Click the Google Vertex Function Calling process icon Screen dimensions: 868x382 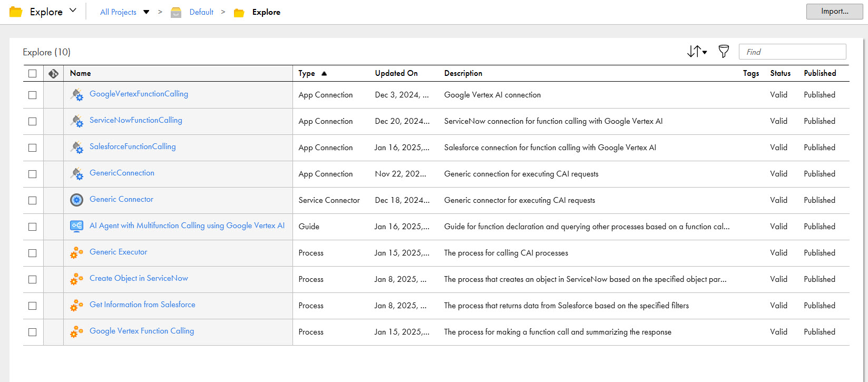click(x=77, y=332)
